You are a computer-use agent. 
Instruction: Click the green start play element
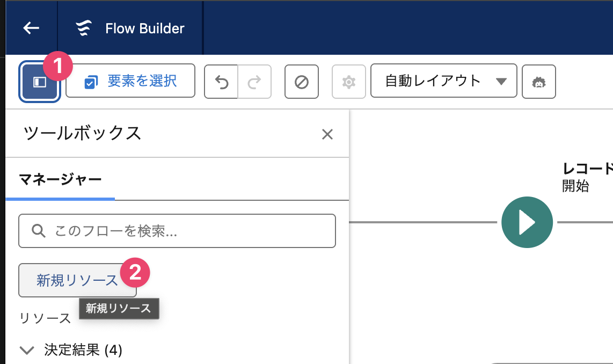(527, 222)
